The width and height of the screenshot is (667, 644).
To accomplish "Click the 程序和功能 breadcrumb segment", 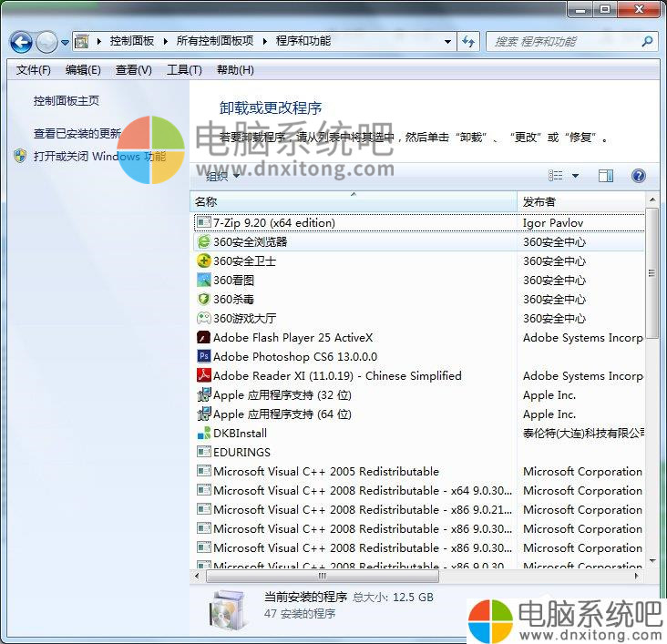I will coord(303,41).
